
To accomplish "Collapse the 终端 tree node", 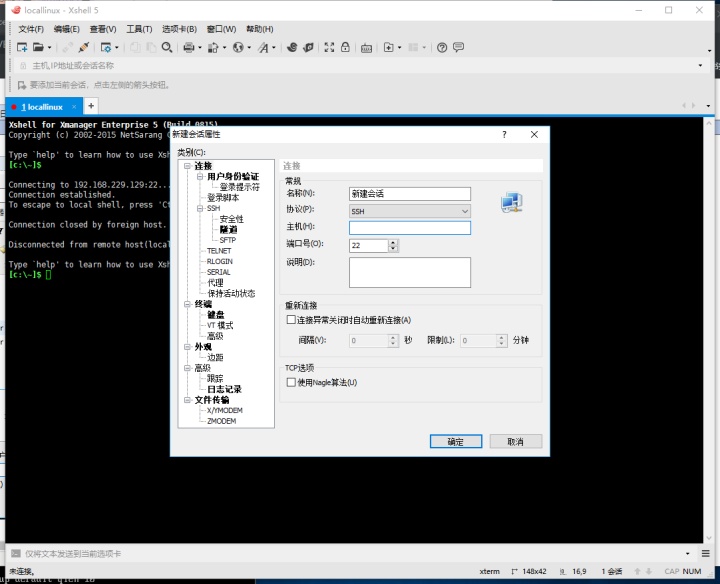I will 187,304.
